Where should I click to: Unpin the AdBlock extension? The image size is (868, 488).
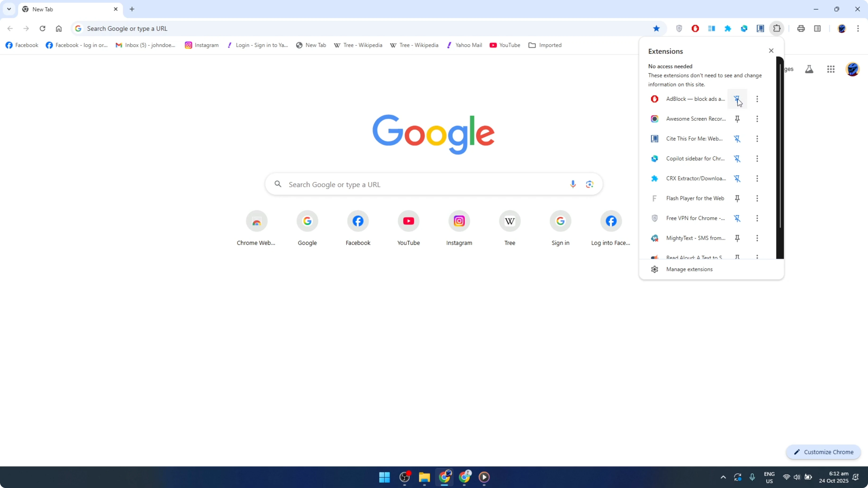737,99
